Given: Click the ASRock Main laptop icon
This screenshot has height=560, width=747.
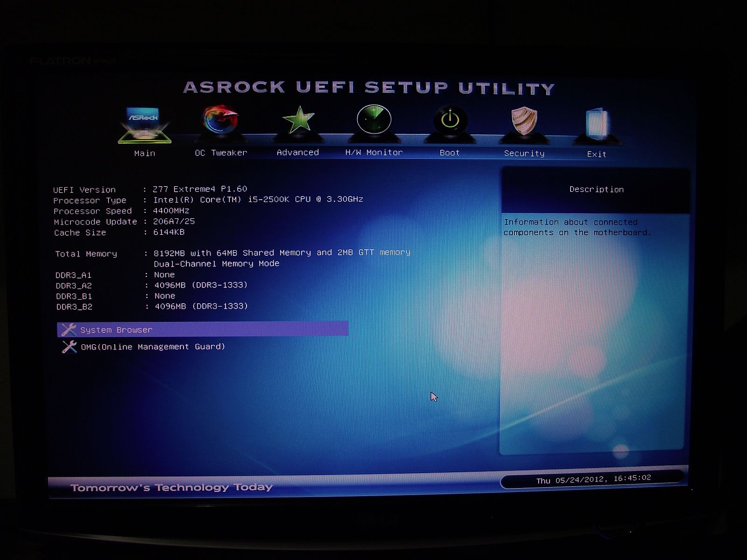Looking at the screenshot, I should pos(144,125).
